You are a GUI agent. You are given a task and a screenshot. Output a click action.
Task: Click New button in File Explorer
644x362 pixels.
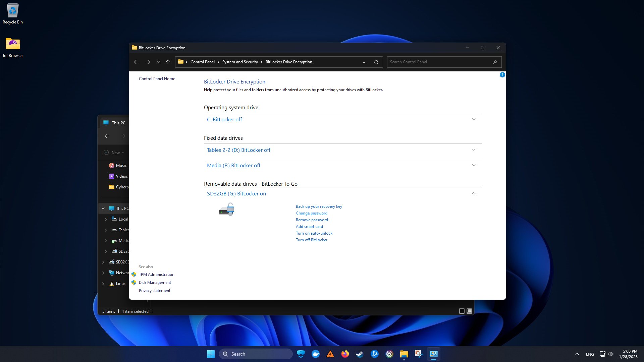[114, 153]
